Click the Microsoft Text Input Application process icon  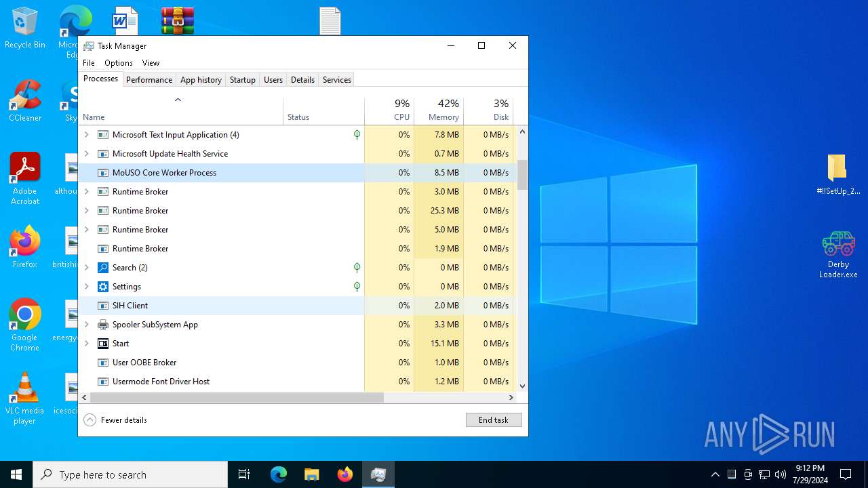pos(103,135)
